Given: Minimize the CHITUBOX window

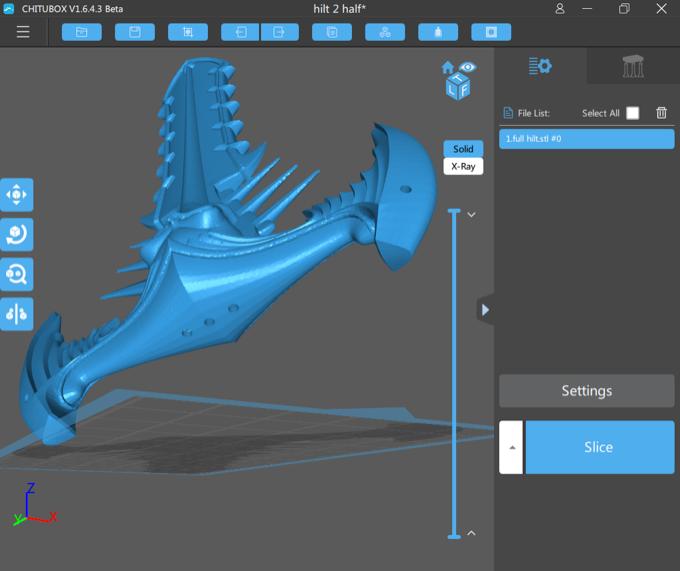Looking at the screenshot, I should click(x=587, y=9).
